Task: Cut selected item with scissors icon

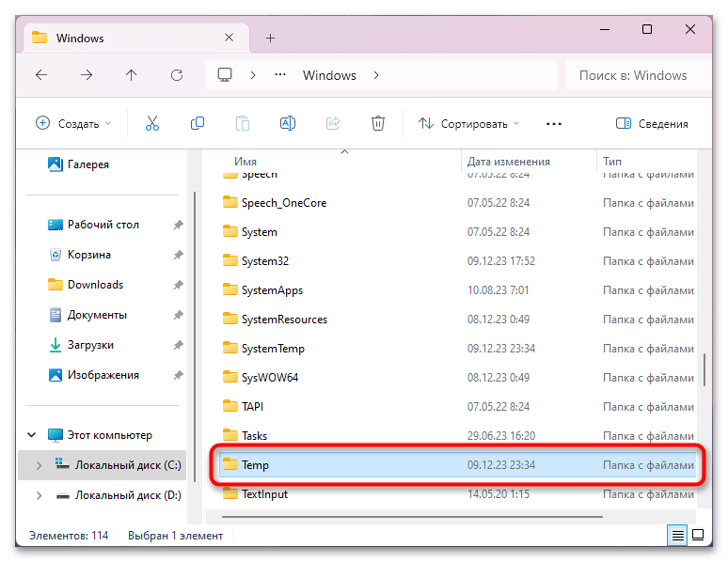Action: [151, 123]
